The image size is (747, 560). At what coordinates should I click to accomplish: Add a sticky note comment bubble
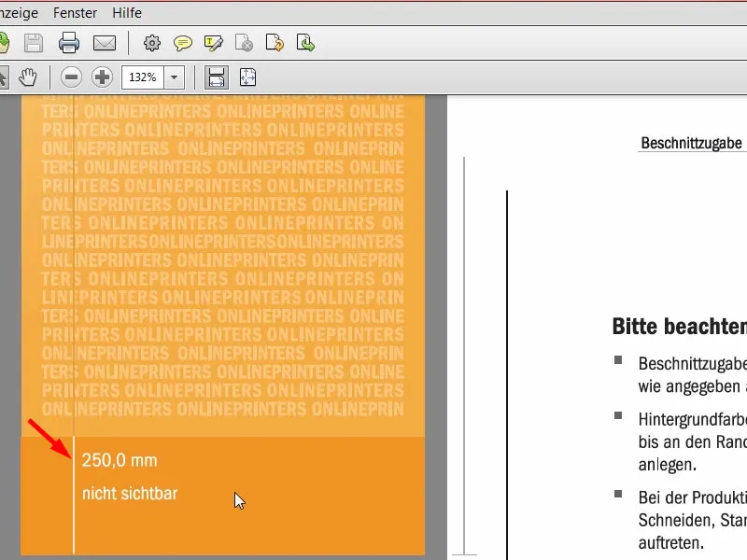pos(183,43)
